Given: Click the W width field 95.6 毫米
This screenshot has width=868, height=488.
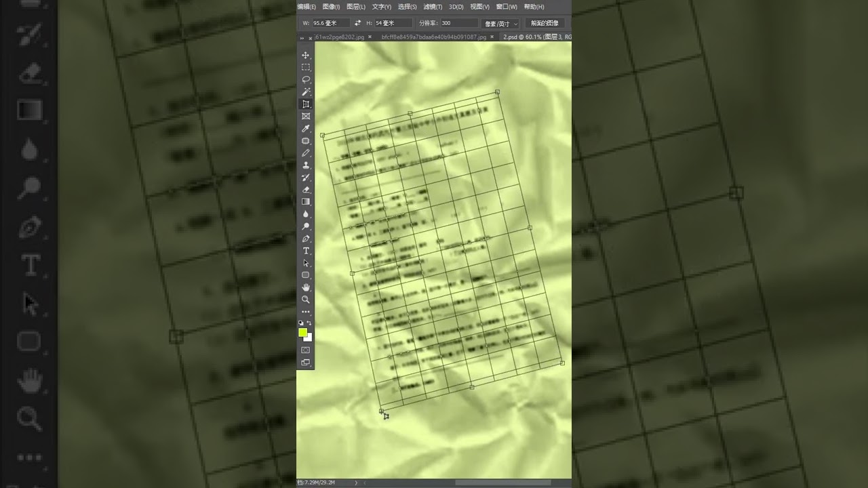Looking at the screenshot, I should 330,23.
